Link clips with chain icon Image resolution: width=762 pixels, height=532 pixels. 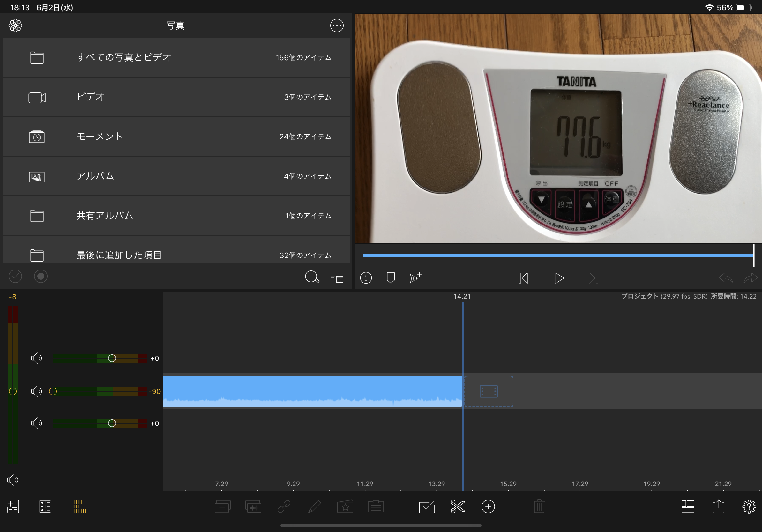[x=284, y=506]
